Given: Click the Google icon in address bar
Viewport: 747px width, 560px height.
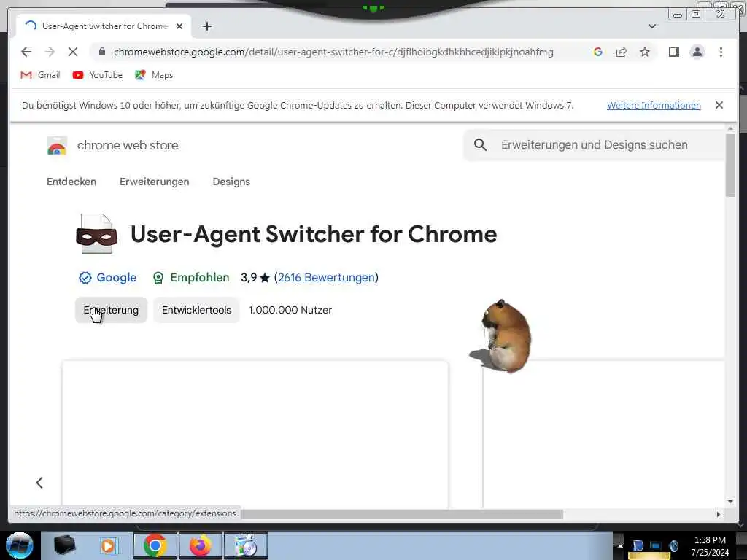Looking at the screenshot, I should pos(598,52).
